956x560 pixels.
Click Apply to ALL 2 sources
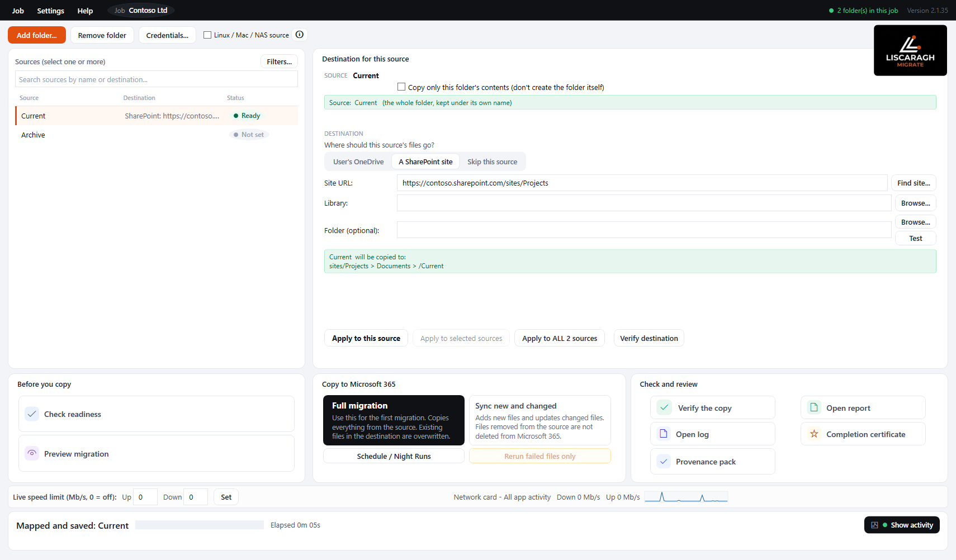click(x=560, y=338)
